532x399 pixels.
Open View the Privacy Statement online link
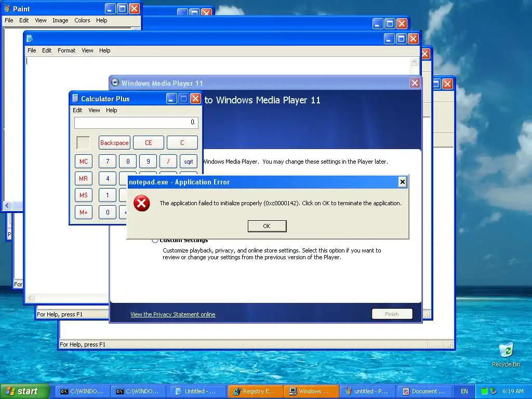click(x=172, y=314)
